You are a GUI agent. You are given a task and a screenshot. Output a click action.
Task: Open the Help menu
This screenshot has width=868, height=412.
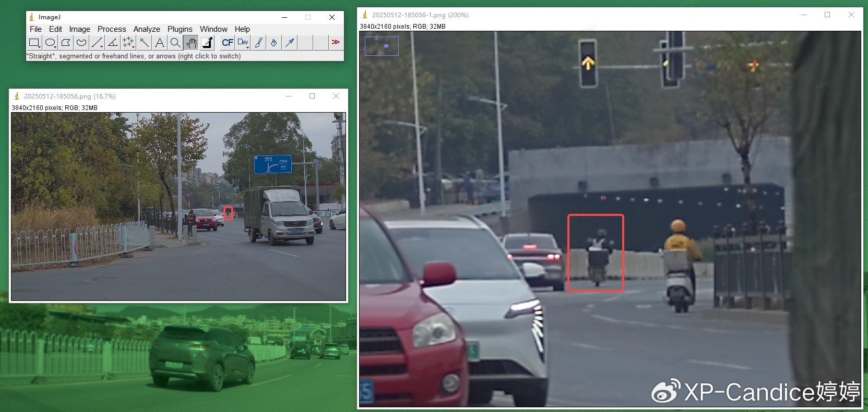point(242,29)
